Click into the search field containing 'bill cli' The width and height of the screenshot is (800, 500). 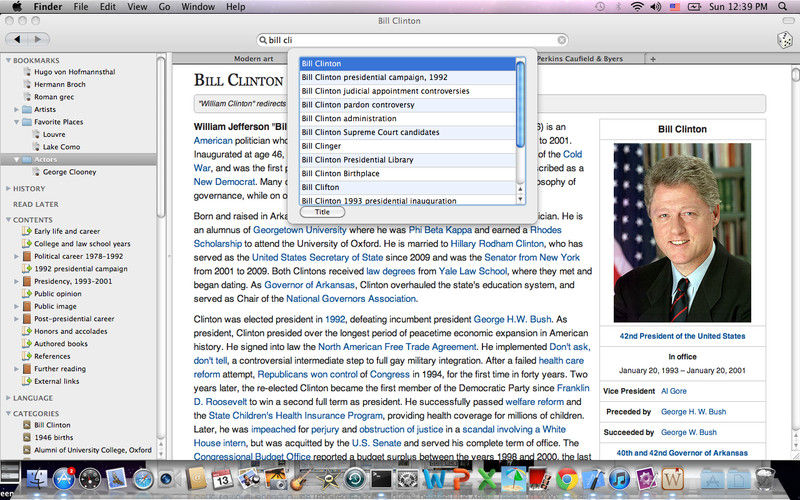click(x=412, y=40)
